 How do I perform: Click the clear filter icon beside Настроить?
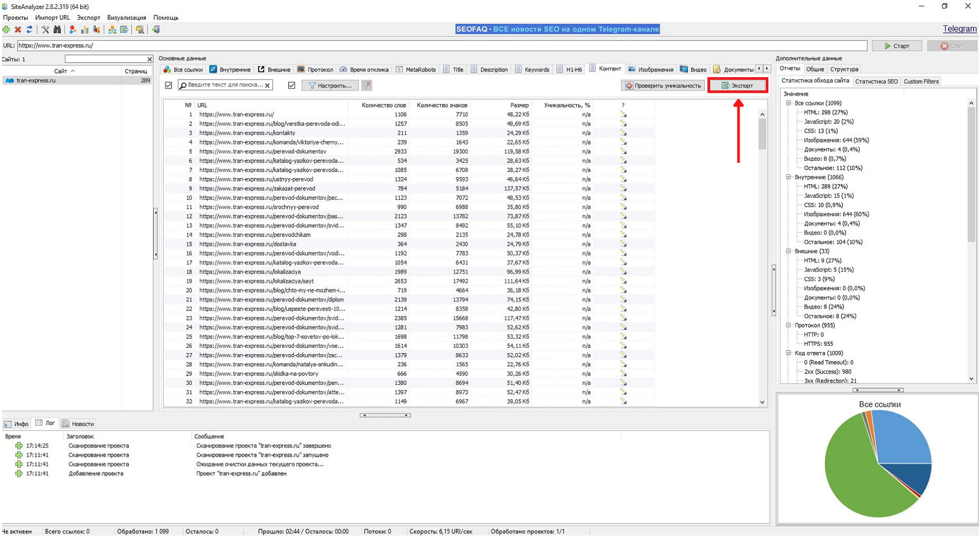coord(367,85)
